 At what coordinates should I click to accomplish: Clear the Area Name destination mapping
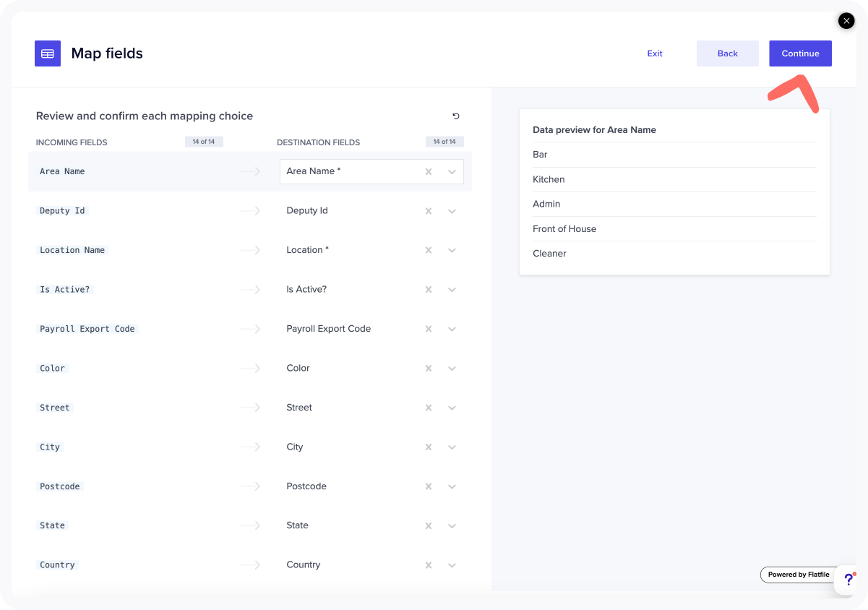(429, 172)
